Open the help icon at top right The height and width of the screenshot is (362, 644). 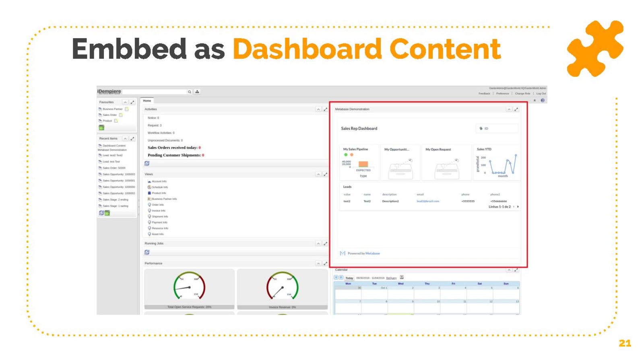click(543, 101)
